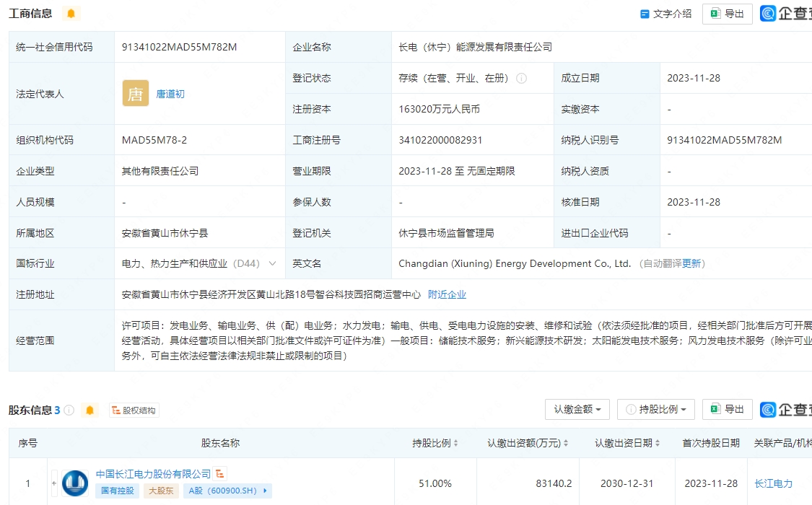
Task: Click the info icon next to 股东信息 3
Action: coord(69,410)
